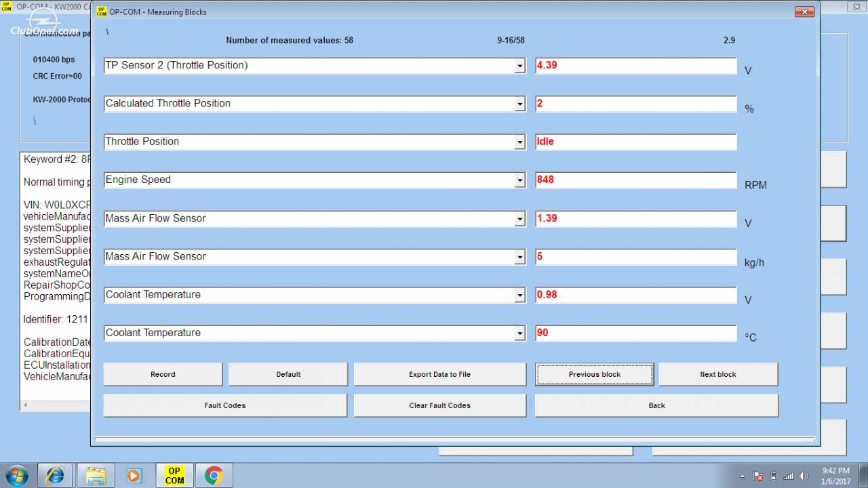Go to the Previous block
This screenshot has height=488, width=868.
click(595, 374)
